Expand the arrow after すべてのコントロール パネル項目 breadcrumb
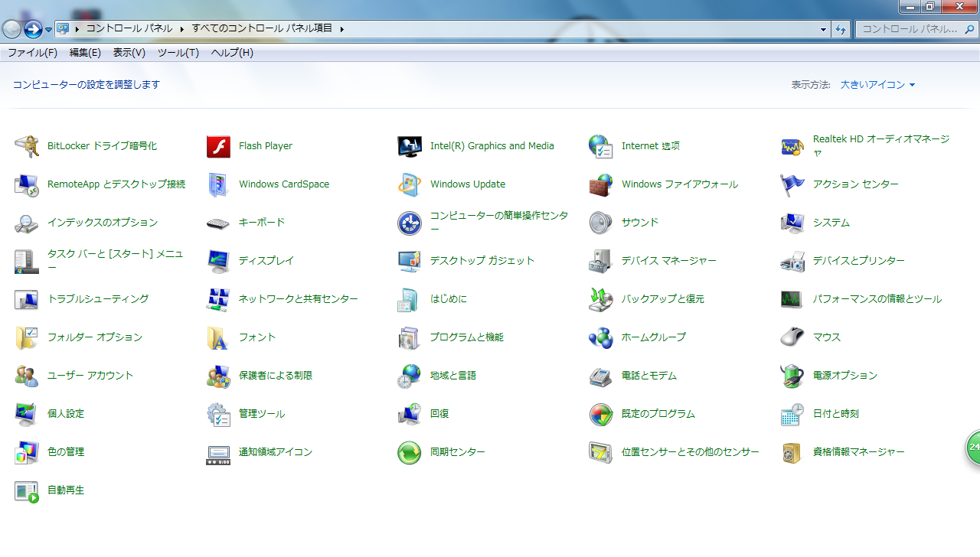The image size is (980, 557). 342,29
